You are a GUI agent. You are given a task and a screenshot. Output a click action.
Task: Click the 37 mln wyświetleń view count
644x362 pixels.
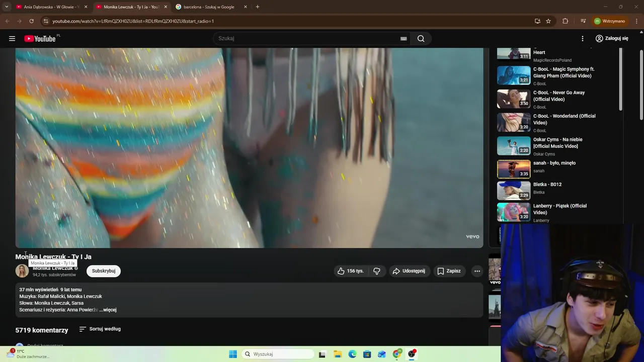[39, 290]
